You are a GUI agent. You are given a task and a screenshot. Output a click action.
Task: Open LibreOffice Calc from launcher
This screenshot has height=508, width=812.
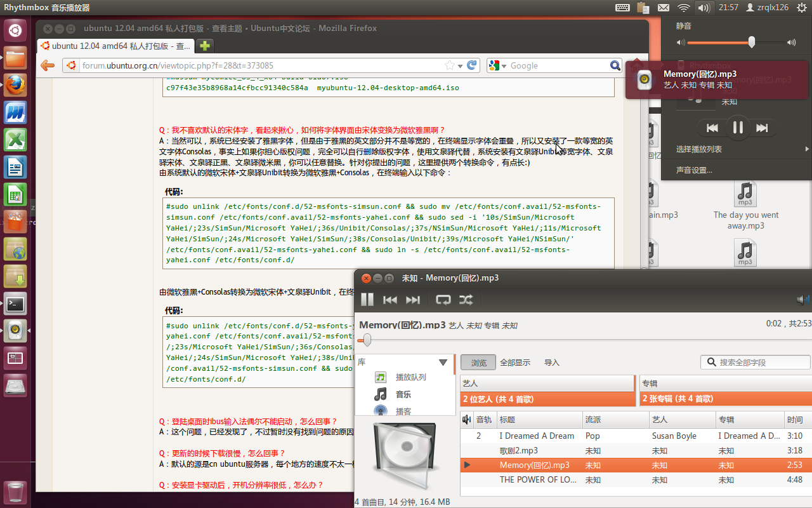tap(15, 194)
